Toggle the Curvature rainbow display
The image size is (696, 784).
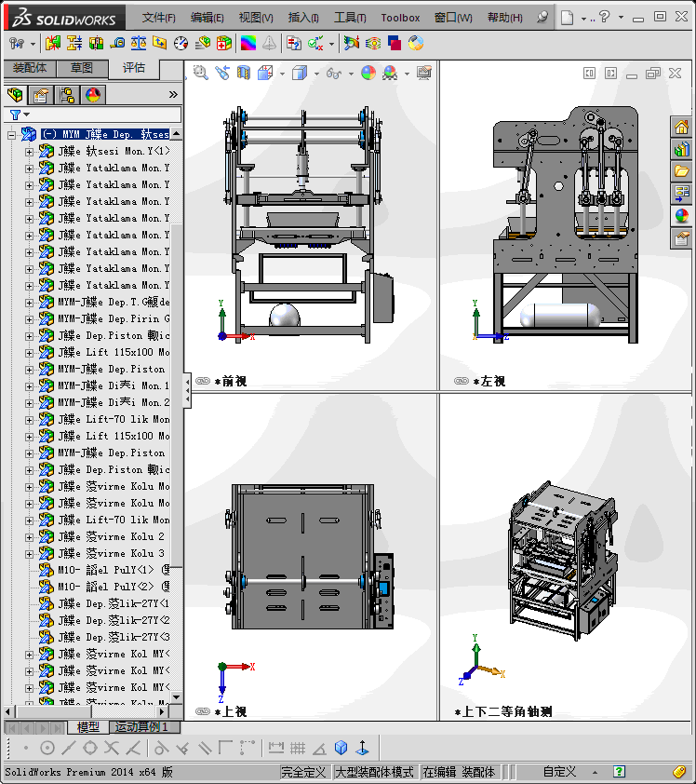(248, 44)
